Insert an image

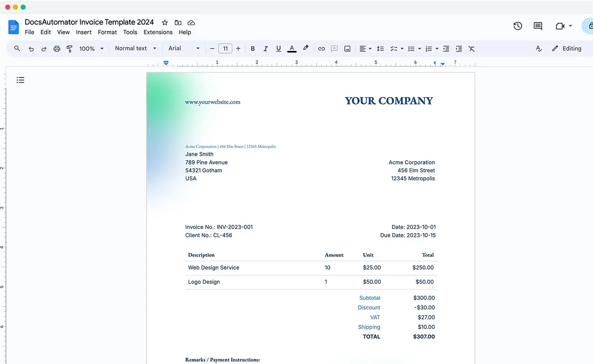(347, 48)
